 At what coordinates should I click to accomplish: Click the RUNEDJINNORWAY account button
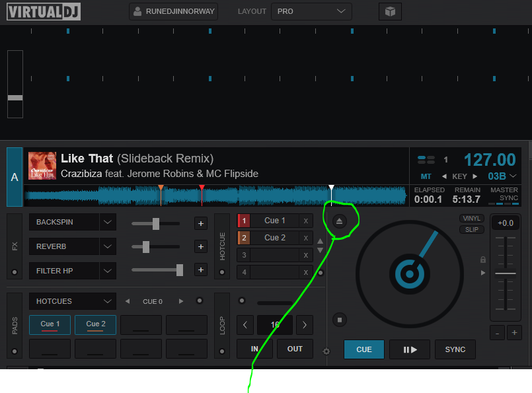[173, 11]
